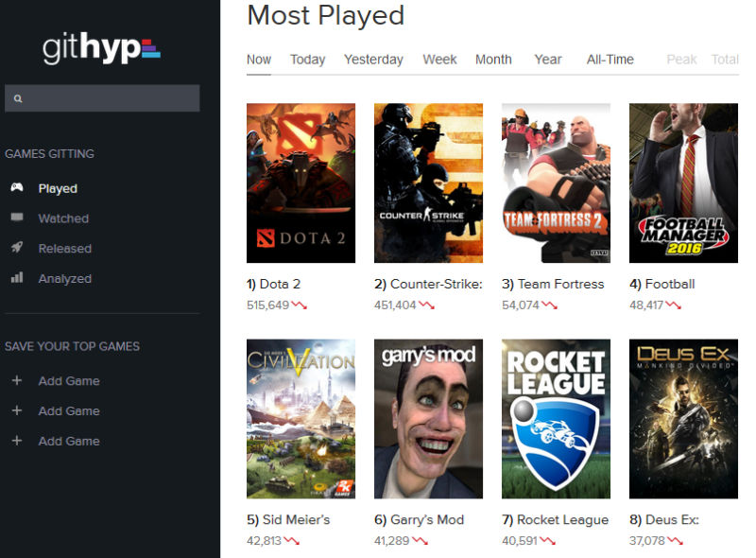Image resolution: width=756 pixels, height=558 pixels.
Task: Click the player count 40,591
Action: coord(519,541)
